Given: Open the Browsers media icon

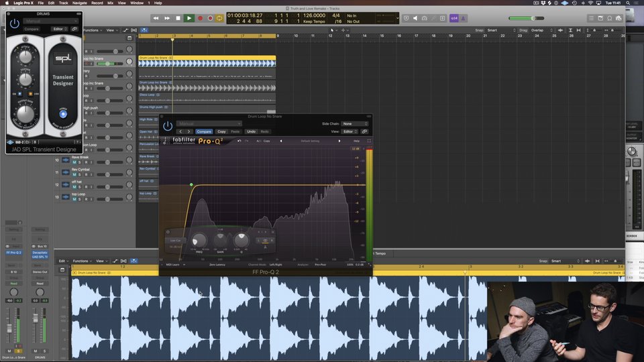Looking at the screenshot, I should click(x=619, y=18).
